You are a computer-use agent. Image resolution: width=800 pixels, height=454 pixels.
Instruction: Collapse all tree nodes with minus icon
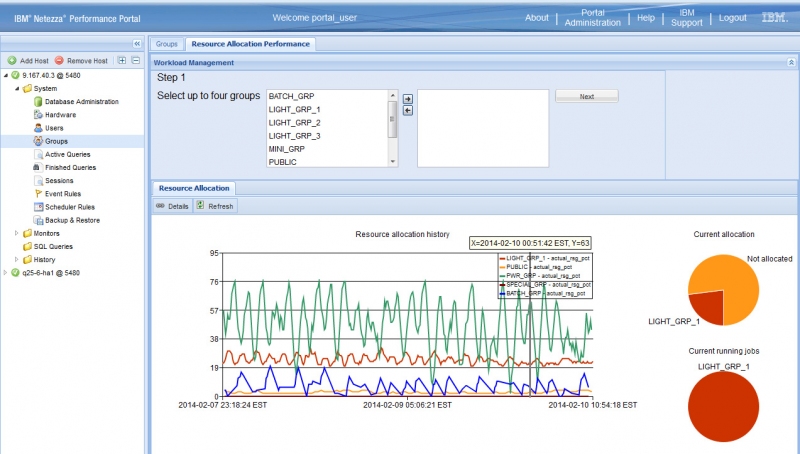[x=136, y=60]
